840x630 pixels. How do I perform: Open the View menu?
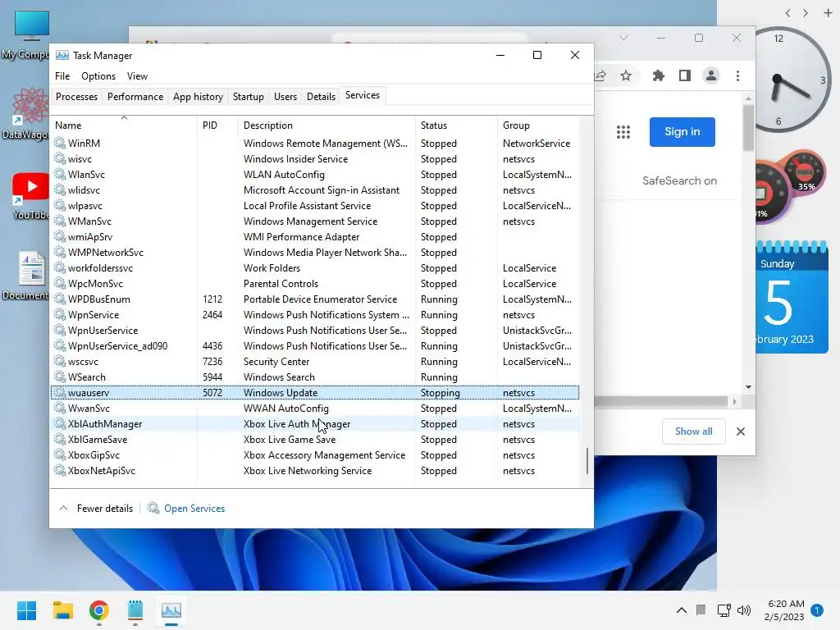[137, 76]
